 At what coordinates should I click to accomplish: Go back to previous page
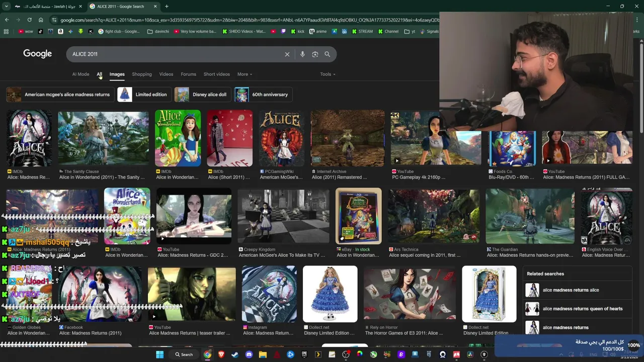(x=7, y=20)
